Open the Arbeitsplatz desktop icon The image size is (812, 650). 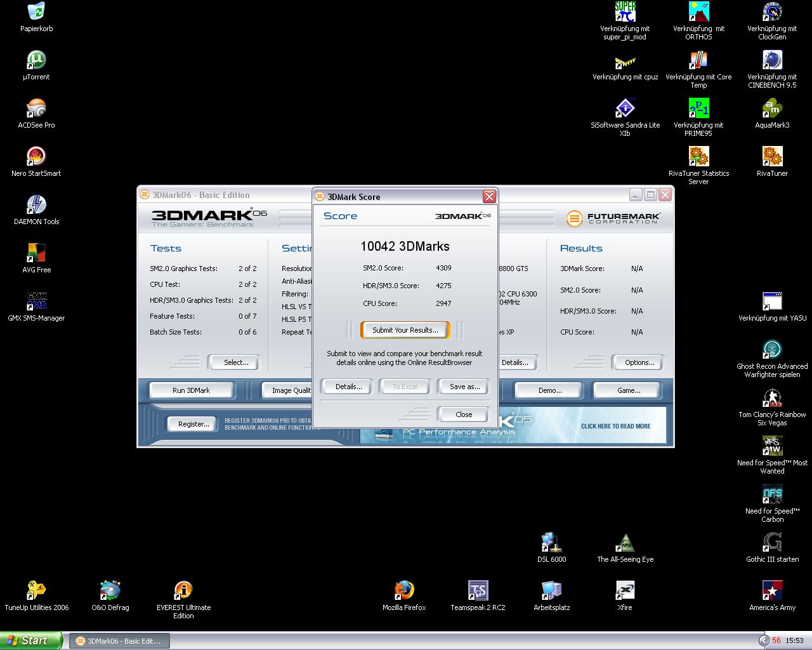[551, 591]
